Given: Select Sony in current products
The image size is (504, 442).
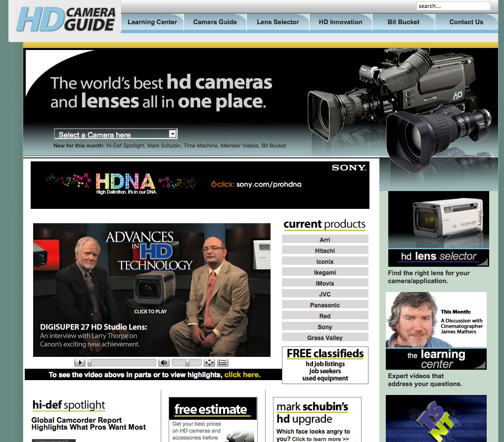Looking at the screenshot, I should pyautogui.click(x=325, y=327).
